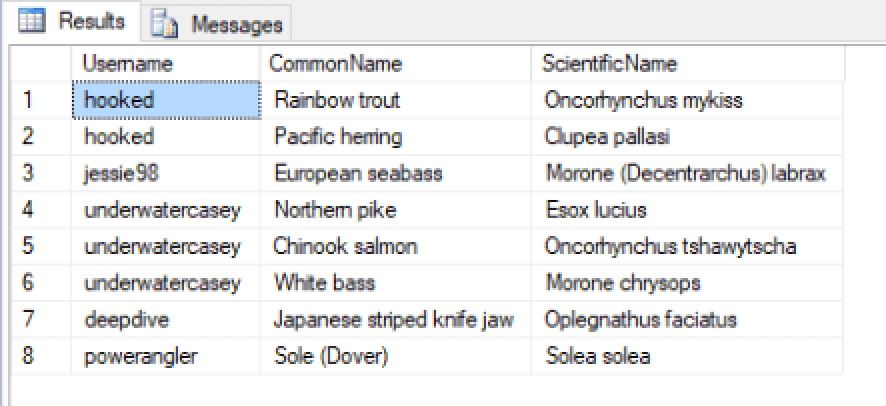Click the Results grid tab icon

tap(33, 21)
